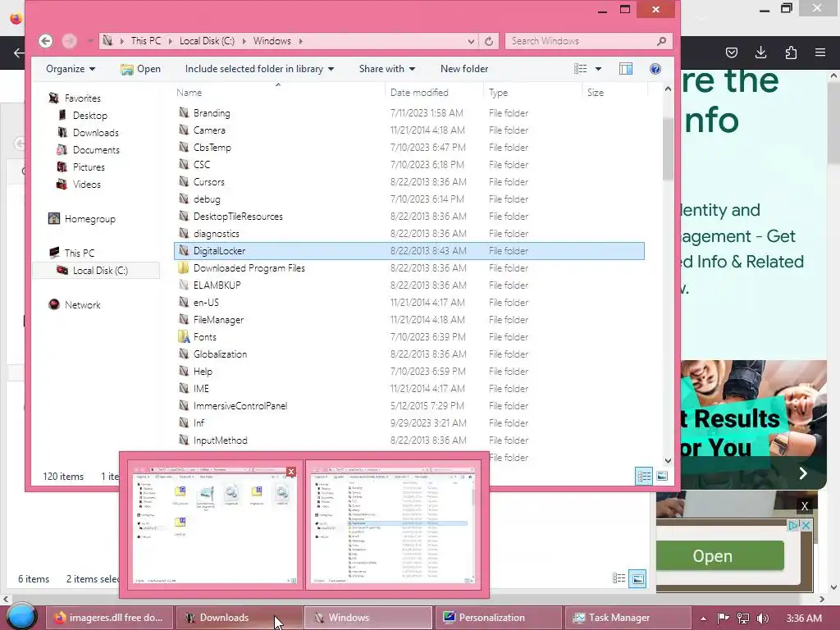The image size is (840, 630).
Task: Click the Action Center flag icon
Action: pyautogui.click(x=724, y=619)
